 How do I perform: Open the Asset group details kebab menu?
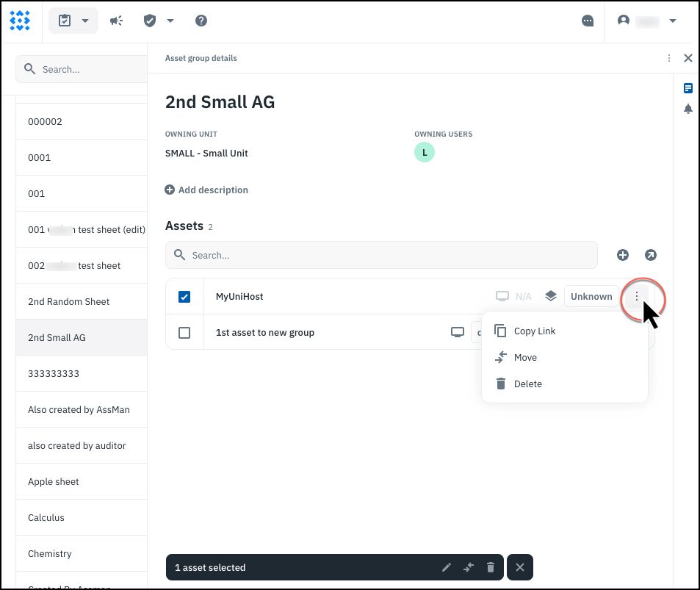668,58
